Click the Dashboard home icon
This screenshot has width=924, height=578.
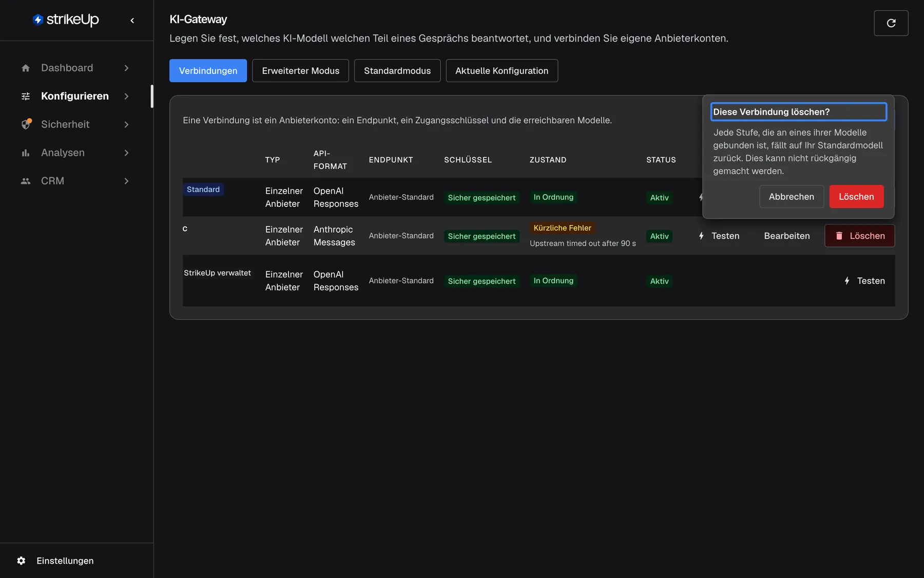click(x=26, y=68)
